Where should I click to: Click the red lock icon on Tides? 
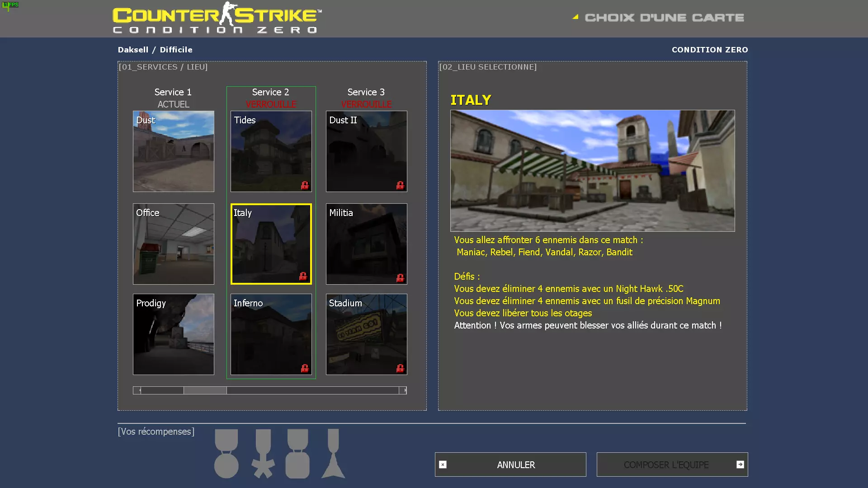click(x=305, y=185)
